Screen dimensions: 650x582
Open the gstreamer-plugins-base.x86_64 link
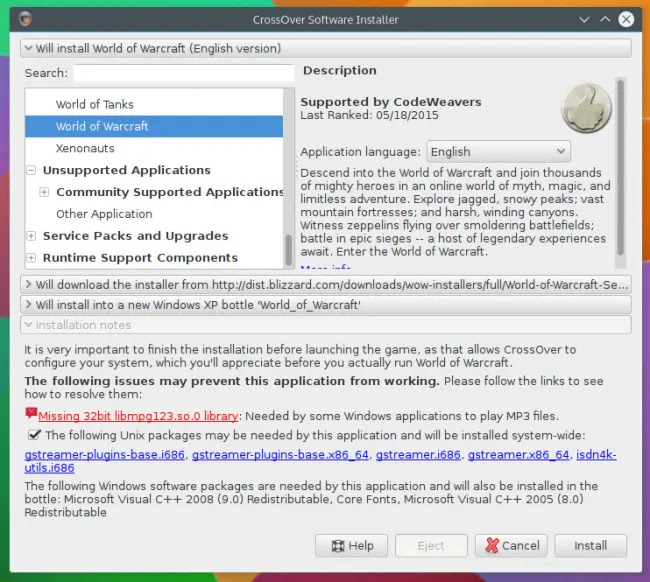coord(280,455)
